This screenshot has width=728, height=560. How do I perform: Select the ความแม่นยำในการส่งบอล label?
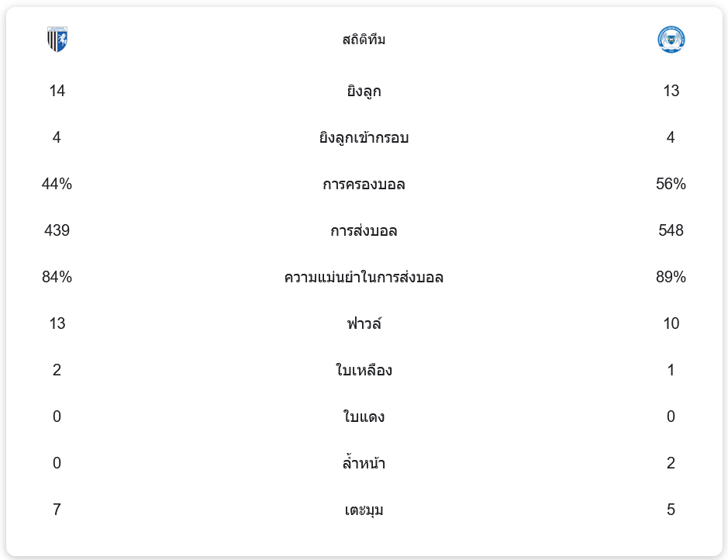click(x=364, y=278)
